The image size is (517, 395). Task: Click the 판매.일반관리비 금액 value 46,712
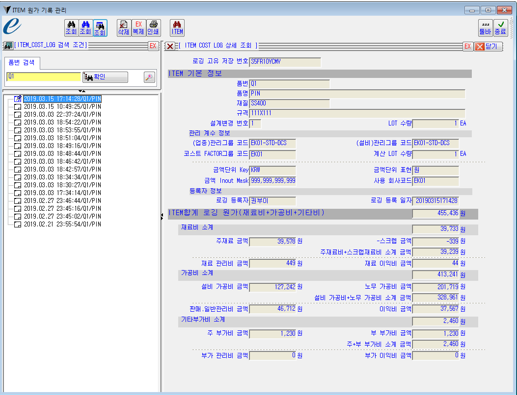(273, 309)
